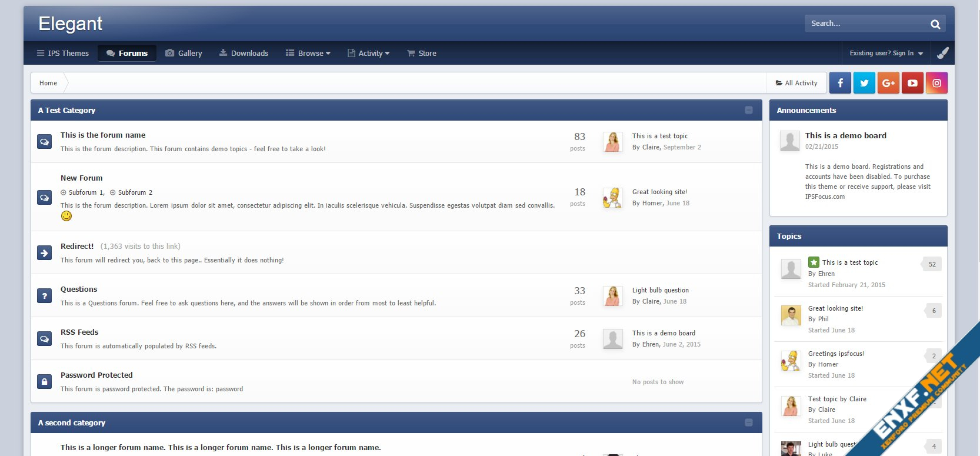
Task: Click the Instagram icon
Action: pos(936,83)
